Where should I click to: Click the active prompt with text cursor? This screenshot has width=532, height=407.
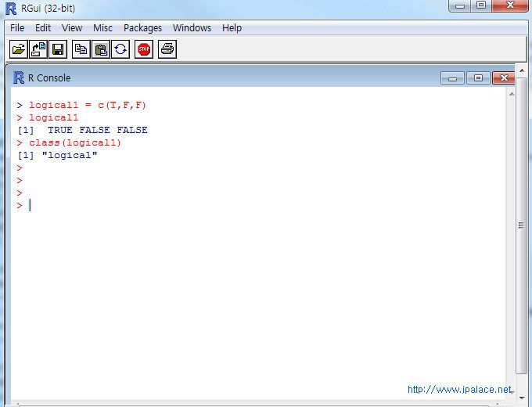tap(24, 205)
